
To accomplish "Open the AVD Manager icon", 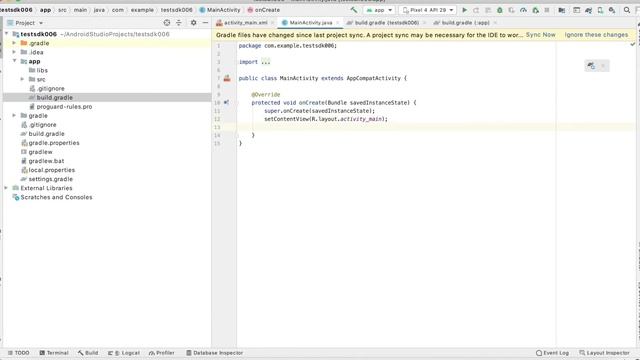I will point(600,10).
